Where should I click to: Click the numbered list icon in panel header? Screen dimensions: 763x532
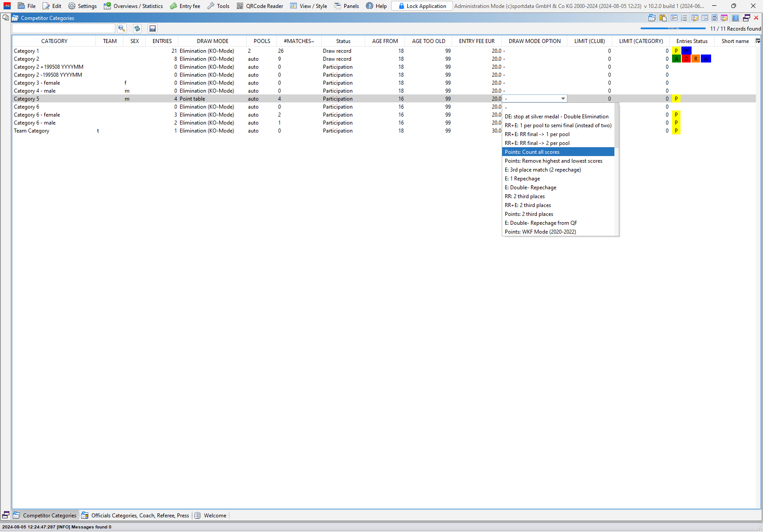[684, 18]
